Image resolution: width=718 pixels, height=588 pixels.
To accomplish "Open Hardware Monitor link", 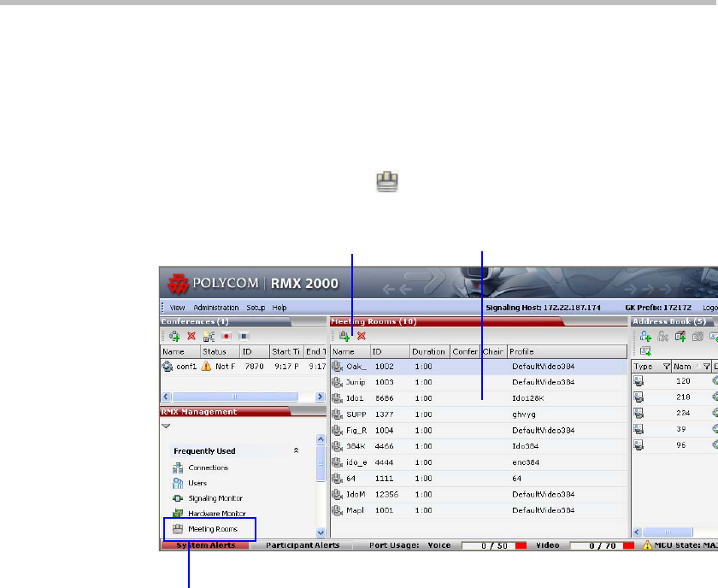I will pyautogui.click(x=217, y=514).
